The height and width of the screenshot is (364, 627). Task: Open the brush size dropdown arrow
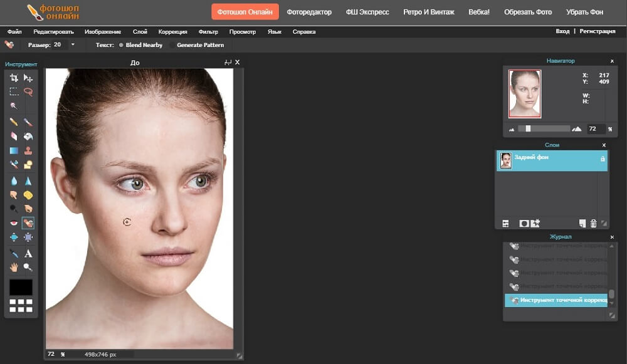click(x=73, y=44)
